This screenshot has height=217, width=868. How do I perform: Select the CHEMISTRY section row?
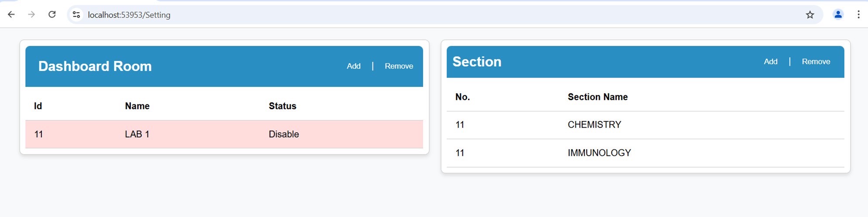(646, 125)
